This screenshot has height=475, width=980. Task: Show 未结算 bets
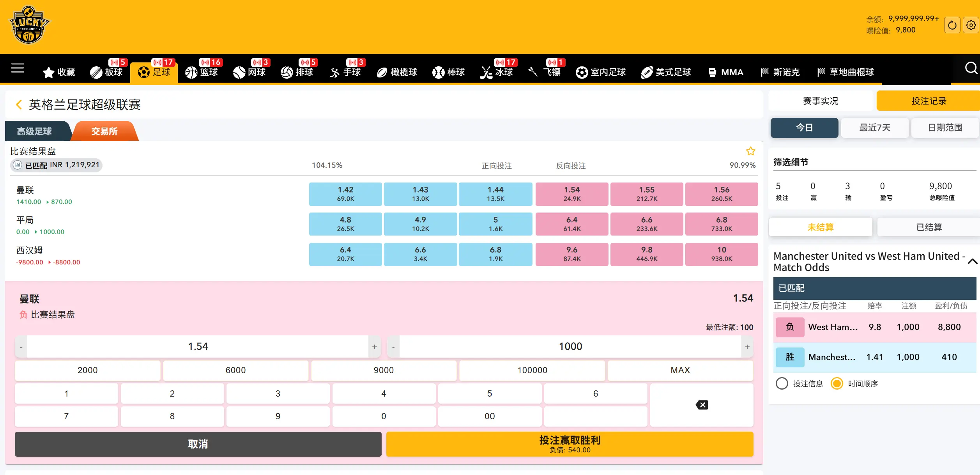point(821,227)
